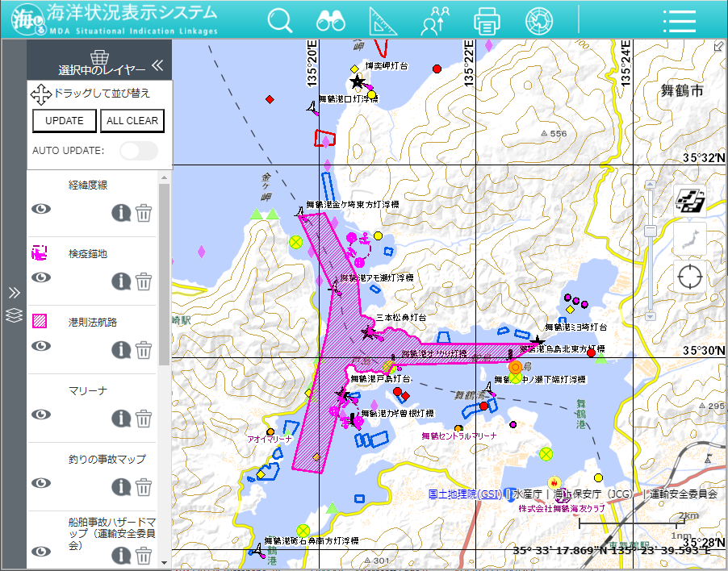The image size is (728, 571).
Task: Click the printer icon
Action: point(487,20)
